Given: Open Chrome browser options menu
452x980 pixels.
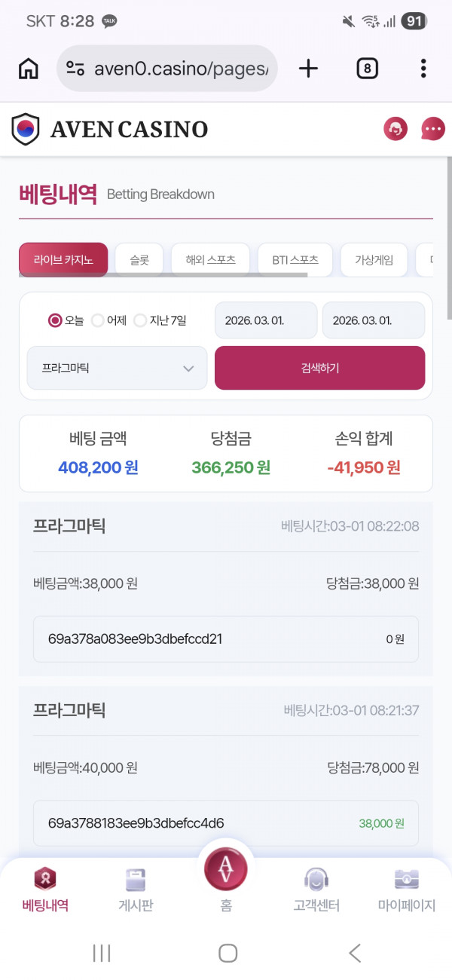Looking at the screenshot, I should click(423, 68).
